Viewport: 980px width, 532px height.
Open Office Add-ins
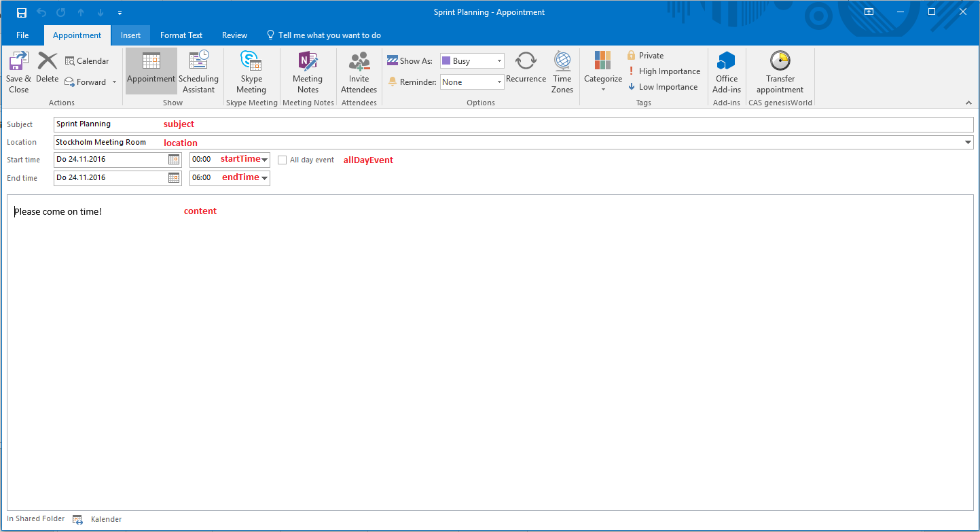tap(726, 71)
